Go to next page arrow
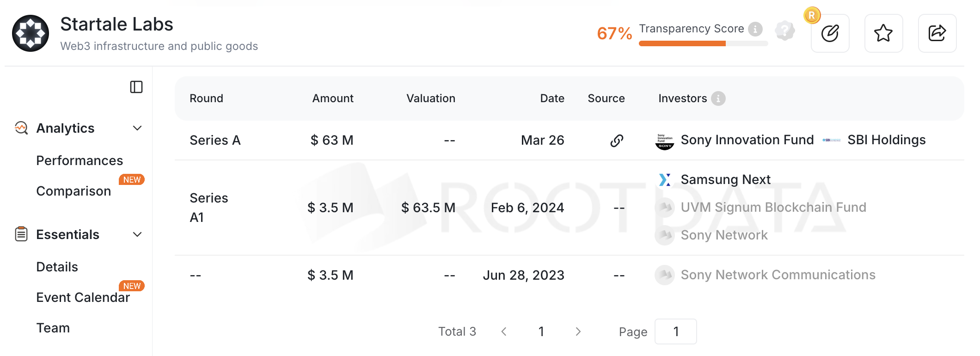Viewport: 980px width, 356px height. (578, 331)
